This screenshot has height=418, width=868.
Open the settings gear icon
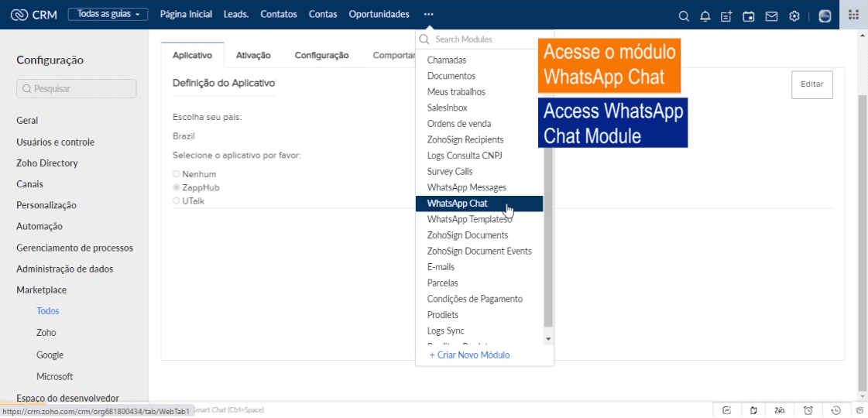coord(794,15)
